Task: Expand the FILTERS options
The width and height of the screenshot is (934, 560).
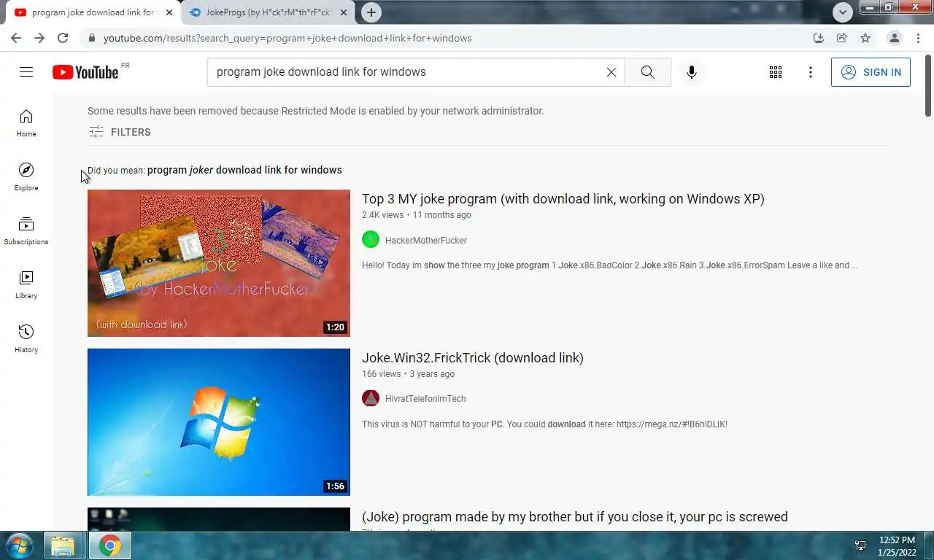Action: [x=120, y=132]
